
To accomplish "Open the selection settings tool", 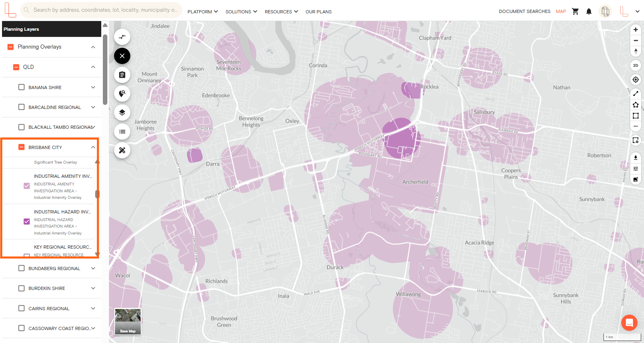I will click(635, 140).
